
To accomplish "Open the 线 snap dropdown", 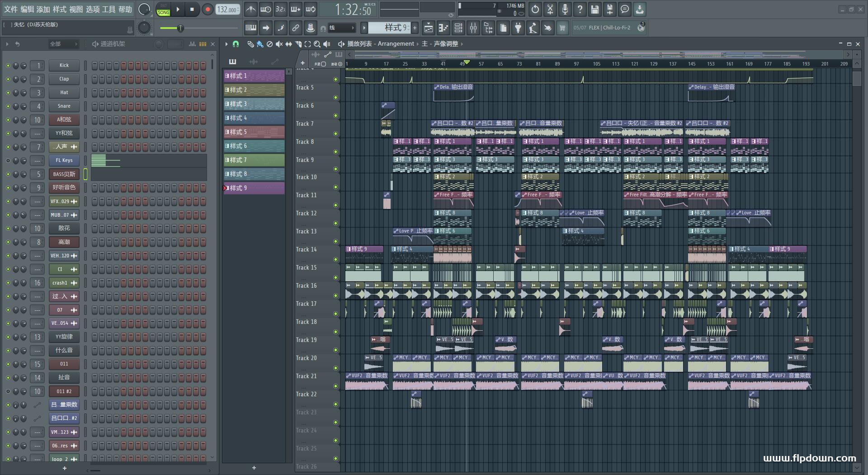I will point(341,28).
